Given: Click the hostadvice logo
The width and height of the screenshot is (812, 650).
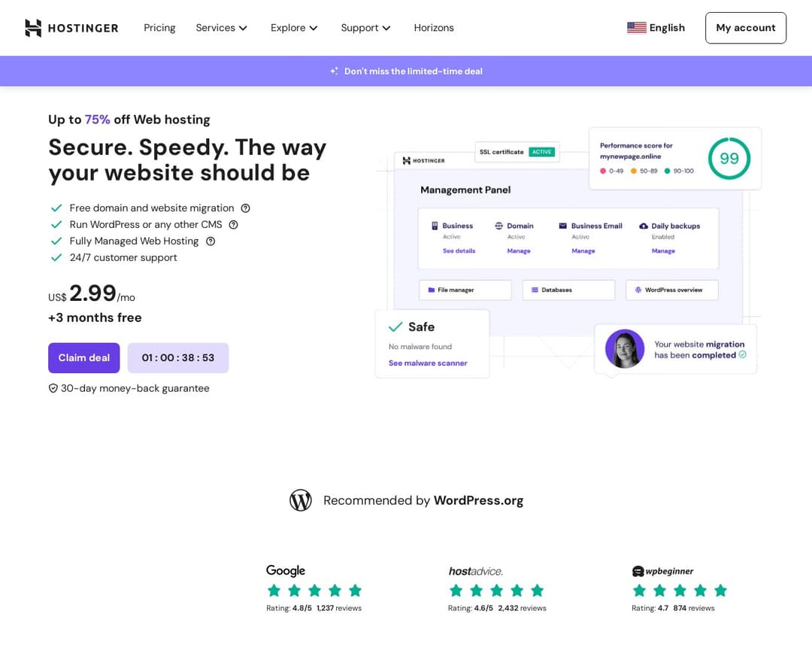Looking at the screenshot, I should (475, 571).
